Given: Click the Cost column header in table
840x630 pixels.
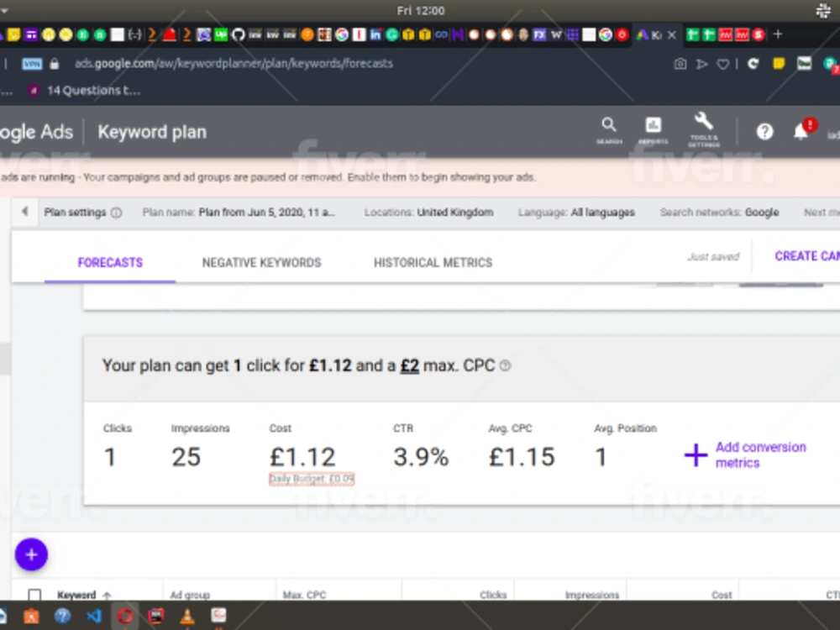Looking at the screenshot, I should click(722, 595).
